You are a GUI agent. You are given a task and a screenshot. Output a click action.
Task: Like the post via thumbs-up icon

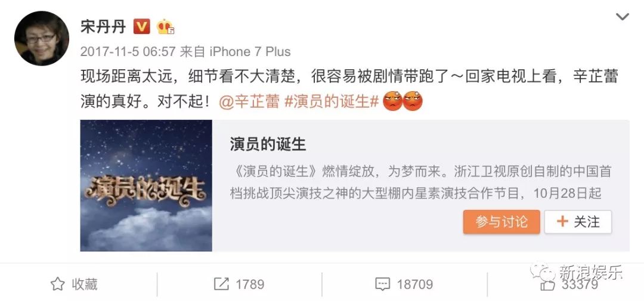coord(547,284)
